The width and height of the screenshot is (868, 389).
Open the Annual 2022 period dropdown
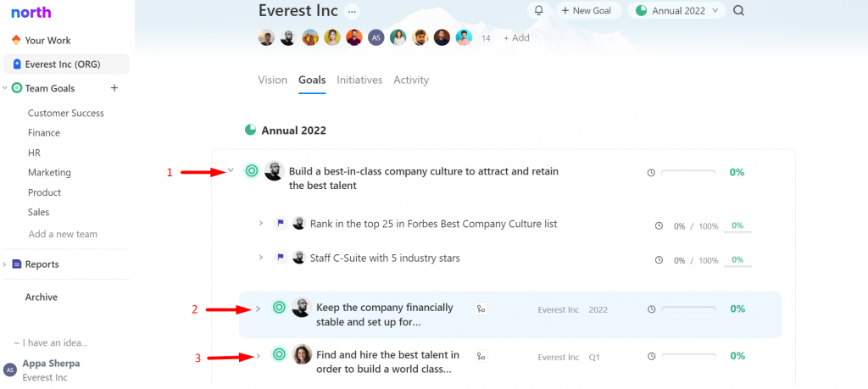coord(676,10)
